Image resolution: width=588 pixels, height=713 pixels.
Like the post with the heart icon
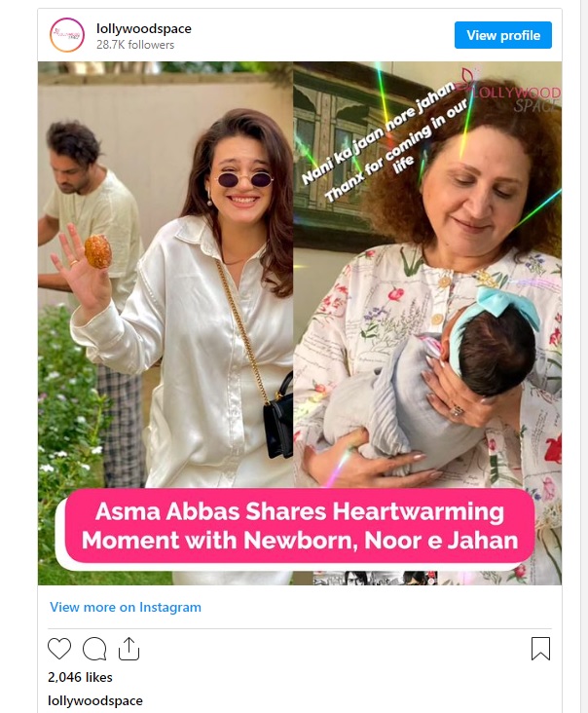pyautogui.click(x=59, y=649)
